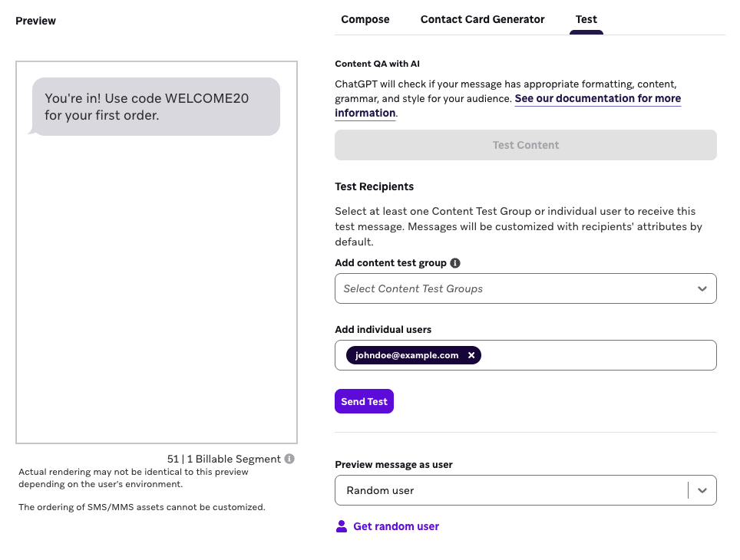740x560 pixels.
Task: Open the Select Content Test Groups dropdown
Action: click(x=525, y=288)
